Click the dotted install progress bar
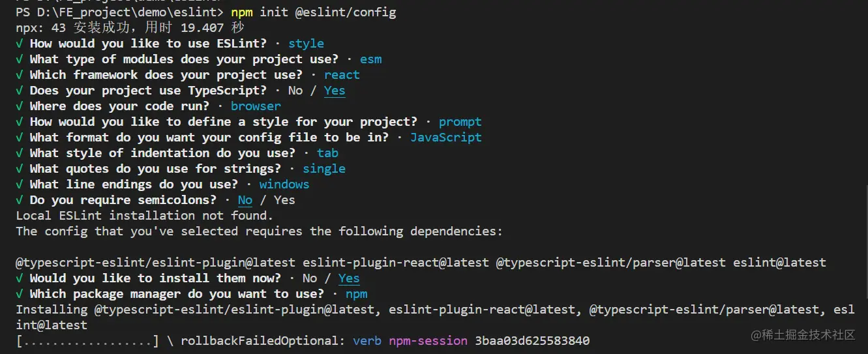 click(x=87, y=341)
